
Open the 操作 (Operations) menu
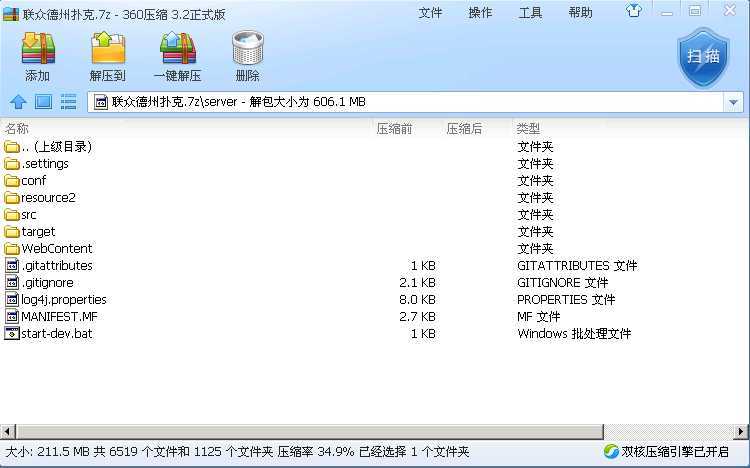(480, 13)
